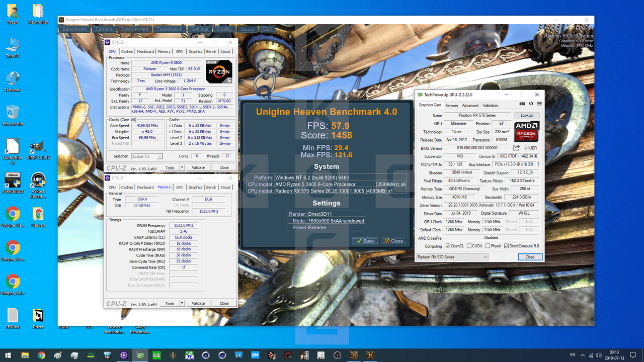Select the Recycle Bin desktop icon
This screenshot has height=362, width=644.
13,115
